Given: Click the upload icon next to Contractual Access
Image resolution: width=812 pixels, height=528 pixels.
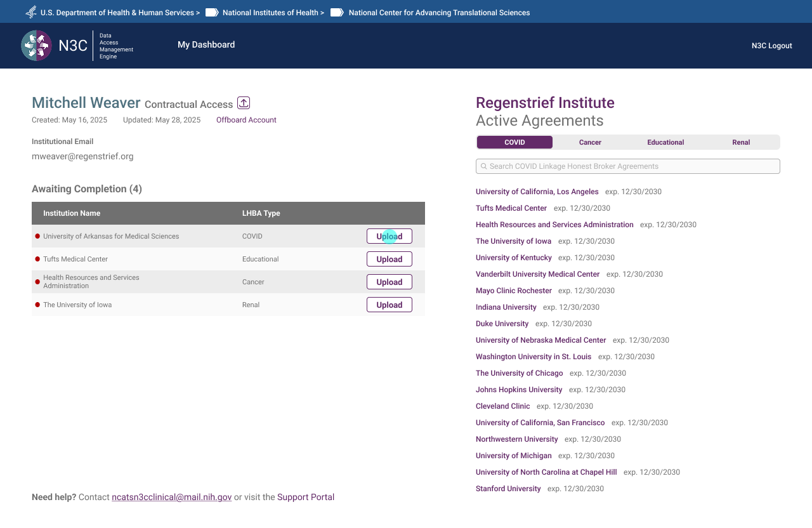Looking at the screenshot, I should point(243,102).
